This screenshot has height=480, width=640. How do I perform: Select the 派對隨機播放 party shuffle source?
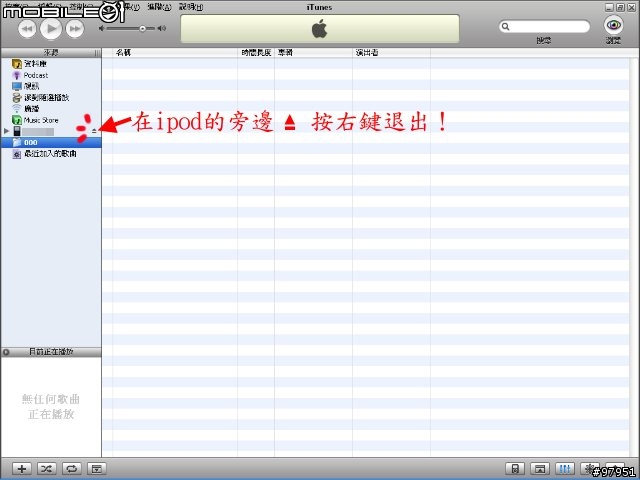(51, 98)
